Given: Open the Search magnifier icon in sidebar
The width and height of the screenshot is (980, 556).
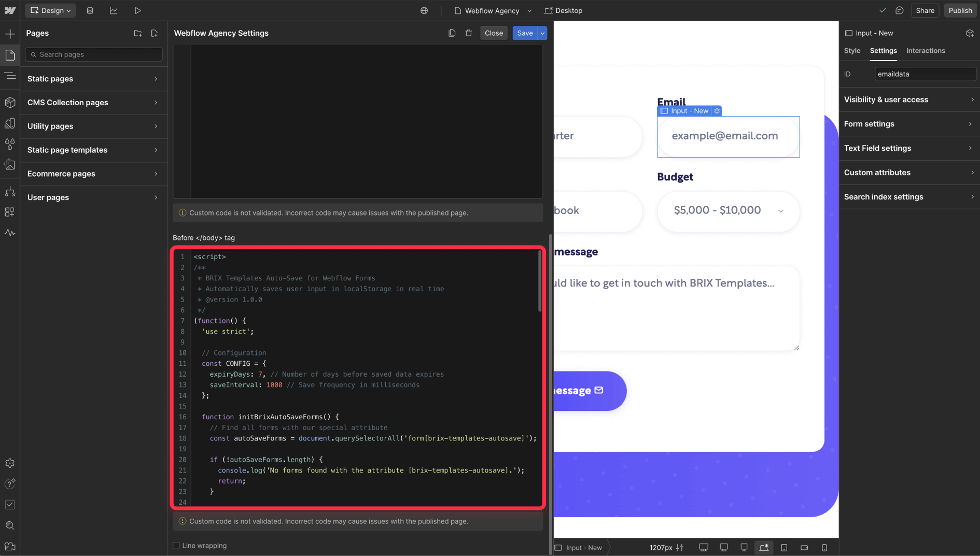Looking at the screenshot, I should (10, 525).
